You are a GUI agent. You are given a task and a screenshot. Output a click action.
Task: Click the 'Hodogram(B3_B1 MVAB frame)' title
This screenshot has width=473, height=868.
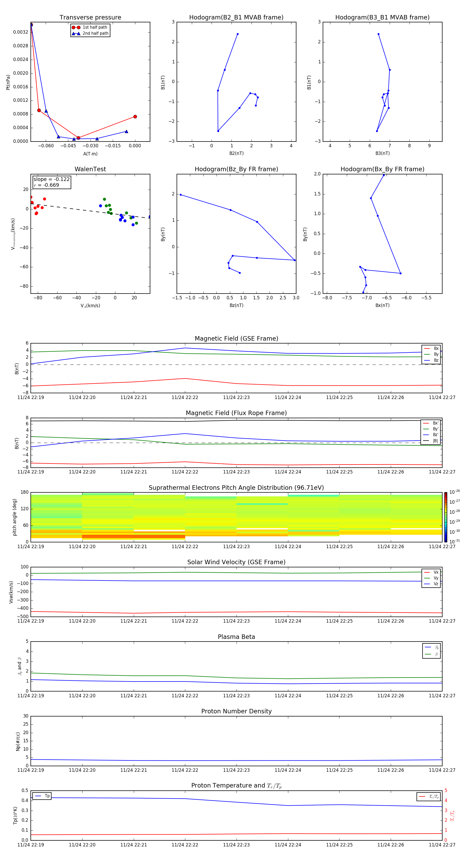(382, 17)
